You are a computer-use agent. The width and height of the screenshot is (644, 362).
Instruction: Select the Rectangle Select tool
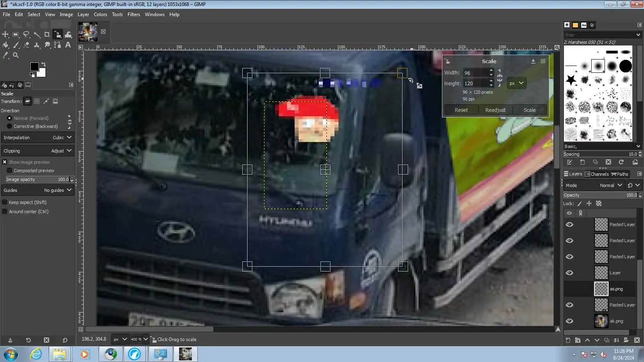click(x=16, y=35)
